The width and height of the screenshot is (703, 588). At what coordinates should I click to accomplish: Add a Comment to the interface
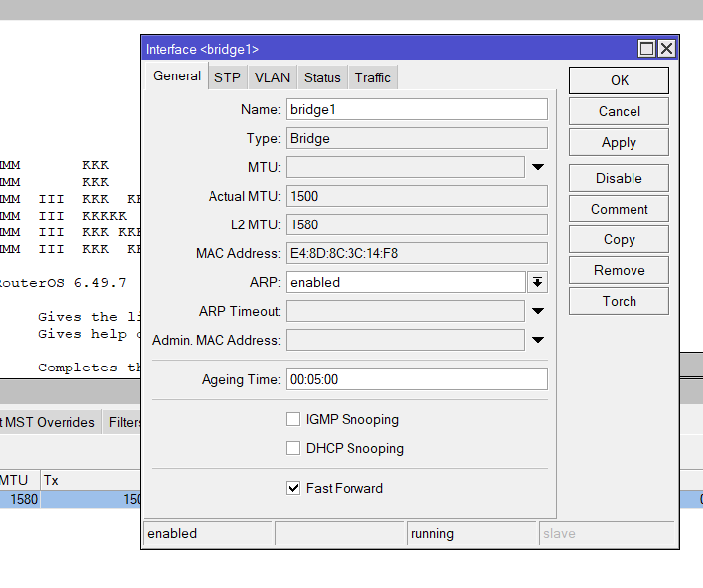(x=619, y=209)
